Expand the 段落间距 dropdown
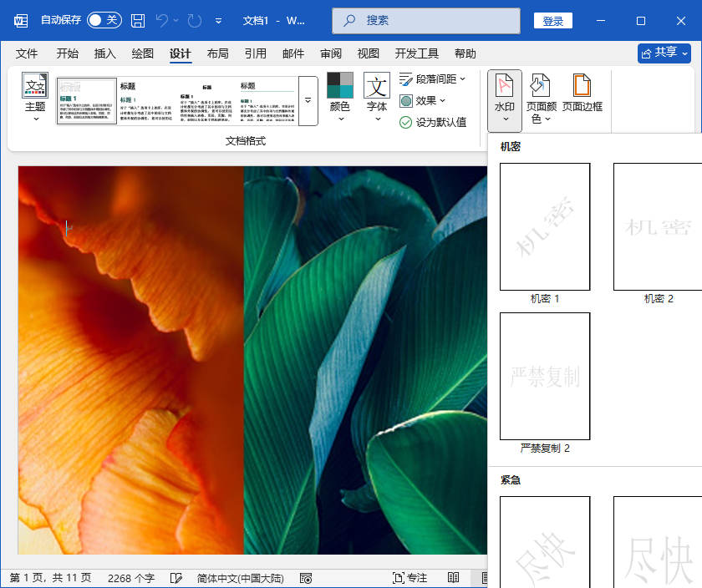Image resolution: width=702 pixels, height=588 pixels. coord(432,79)
